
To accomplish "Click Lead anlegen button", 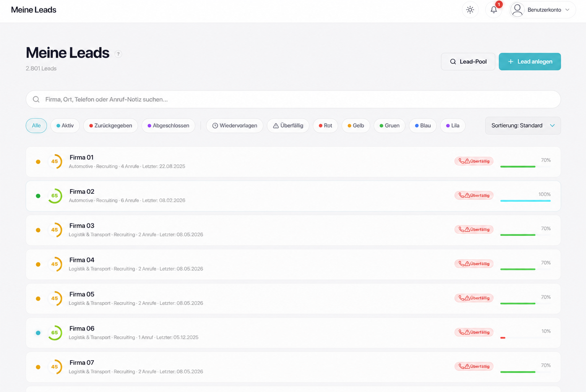I will pos(530,62).
